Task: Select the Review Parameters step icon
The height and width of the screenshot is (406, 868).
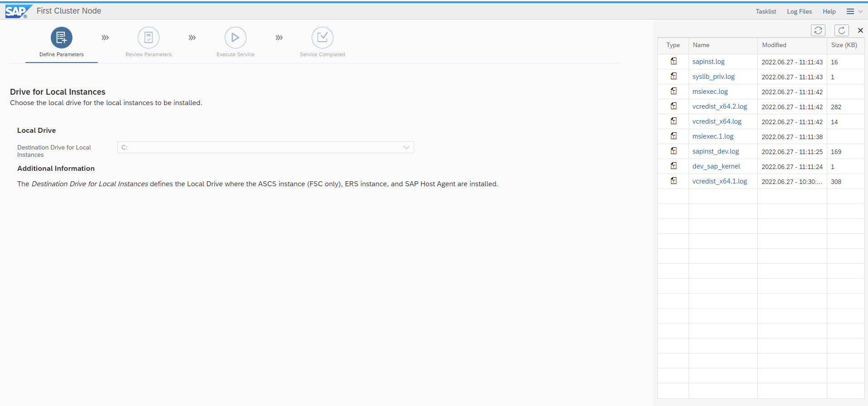Action: [x=149, y=38]
